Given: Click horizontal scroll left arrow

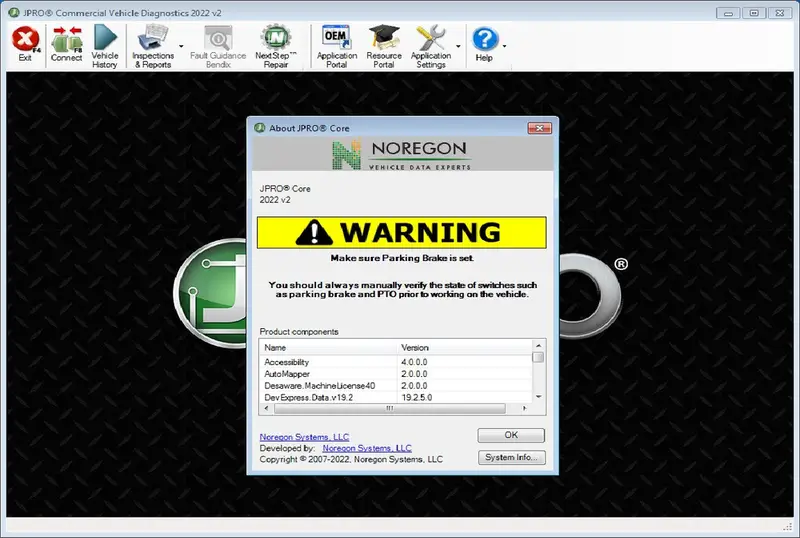Looking at the screenshot, I should (266, 408).
